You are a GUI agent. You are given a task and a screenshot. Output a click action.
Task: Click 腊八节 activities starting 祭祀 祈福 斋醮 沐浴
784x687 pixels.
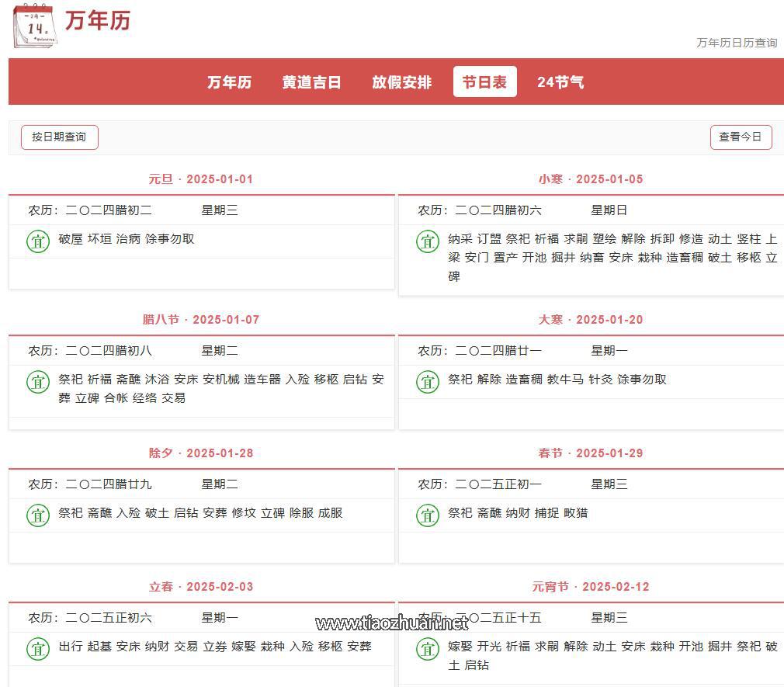pos(221,388)
